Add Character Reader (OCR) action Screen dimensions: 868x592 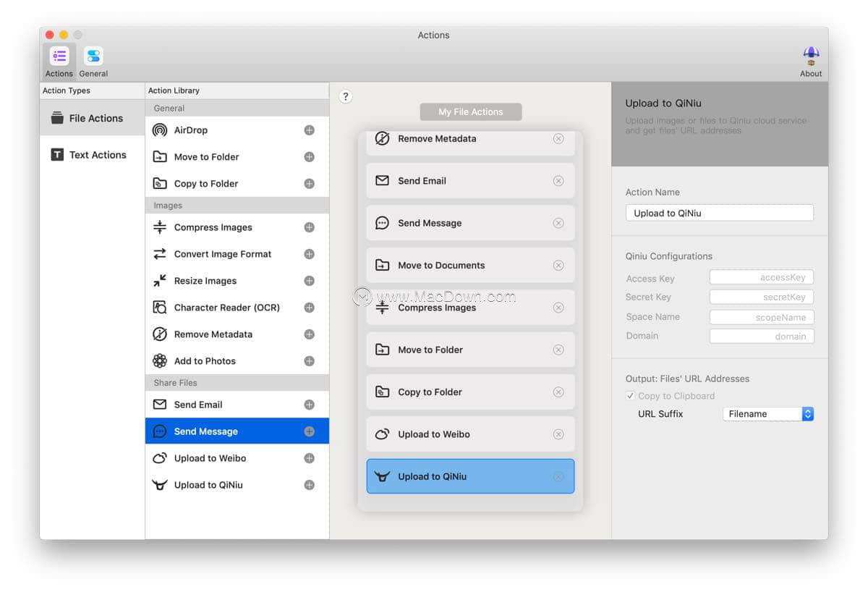click(310, 308)
